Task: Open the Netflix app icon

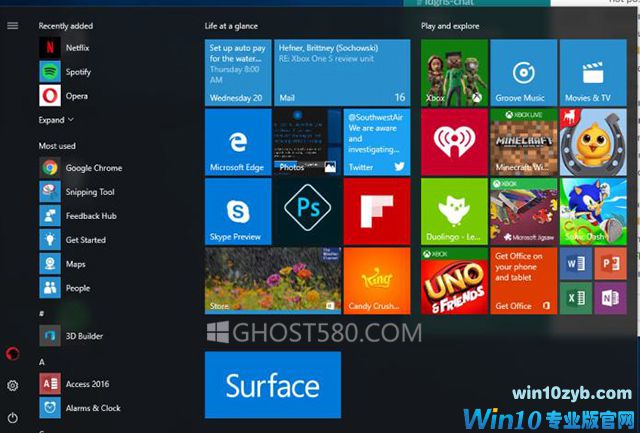Action: (50, 48)
